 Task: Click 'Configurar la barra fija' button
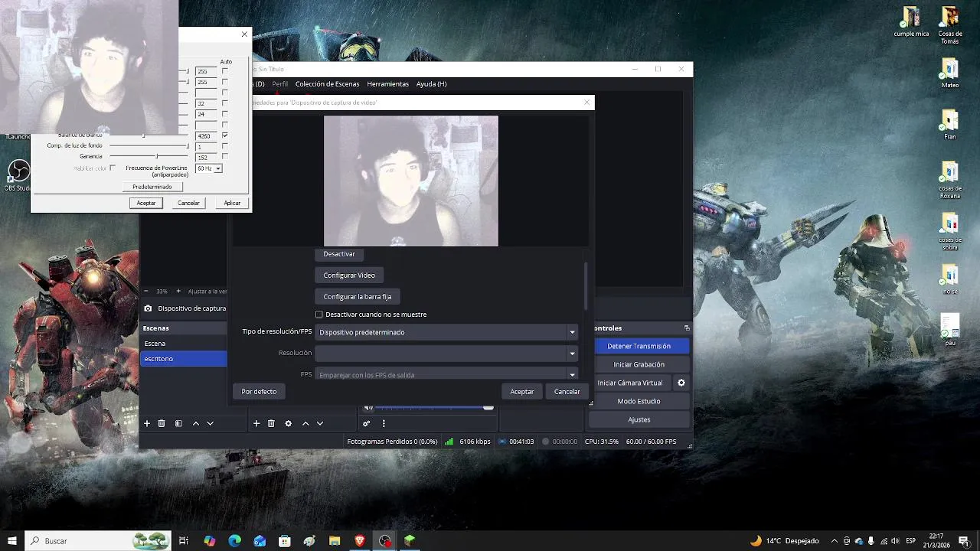[357, 297]
